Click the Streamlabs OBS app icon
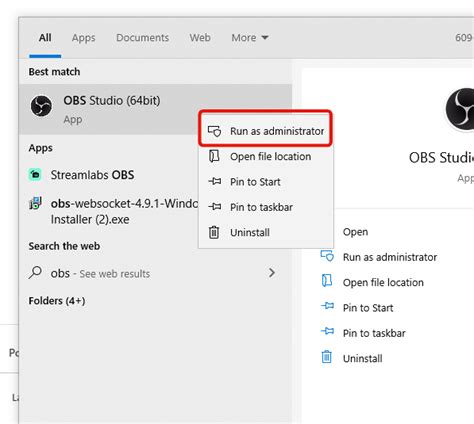The image size is (474, 424). 35,174
